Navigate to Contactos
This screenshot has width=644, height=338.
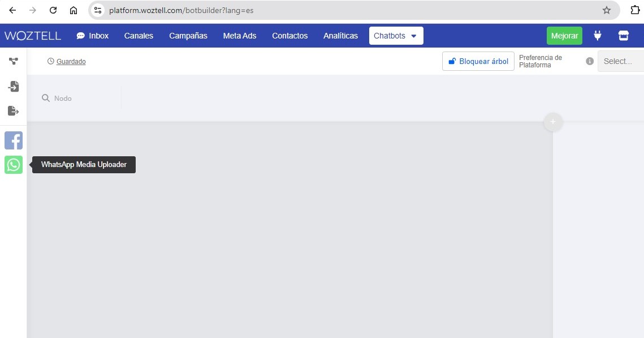click(290, 36)
